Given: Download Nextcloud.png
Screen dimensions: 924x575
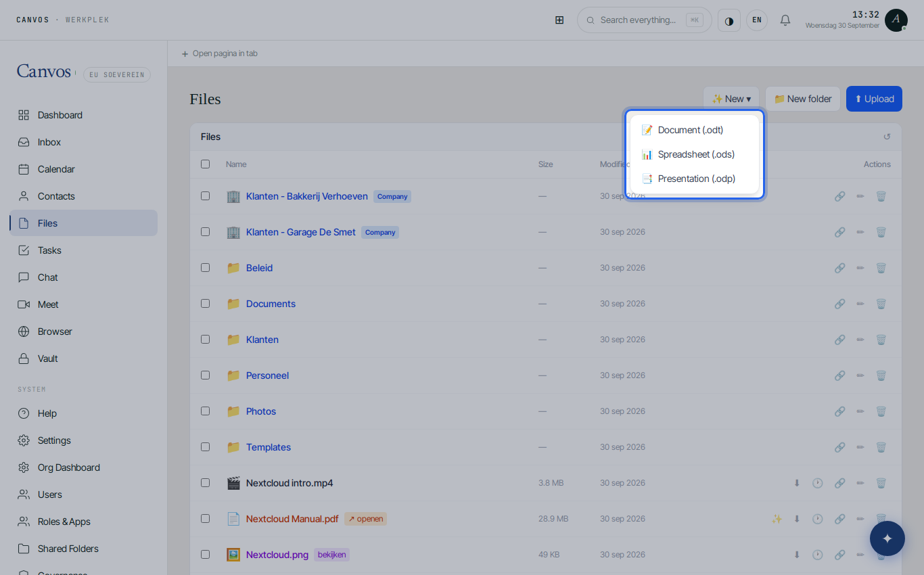Looking at the screenshot, I should pyautogui.click(x=797, y=555).
